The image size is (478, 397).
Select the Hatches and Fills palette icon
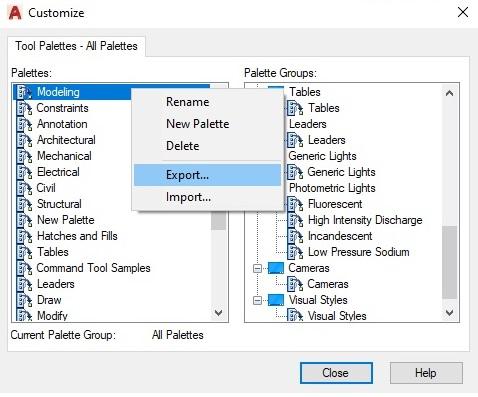coord(24,236)
